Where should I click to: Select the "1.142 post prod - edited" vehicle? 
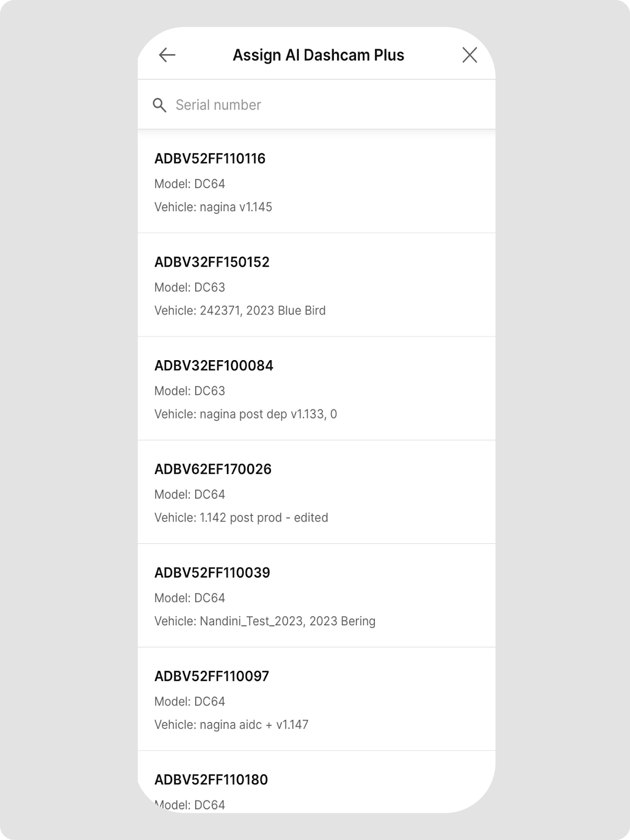tap(241, 518)
